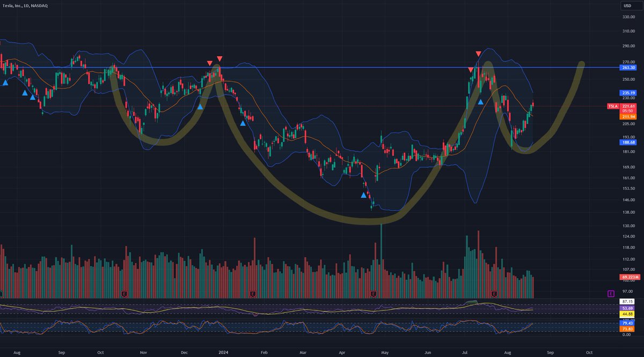Click the Tesla, Inc. 1D NASDAQ chart title
Screen dimensions: 644x357
(x=26, y=5)
